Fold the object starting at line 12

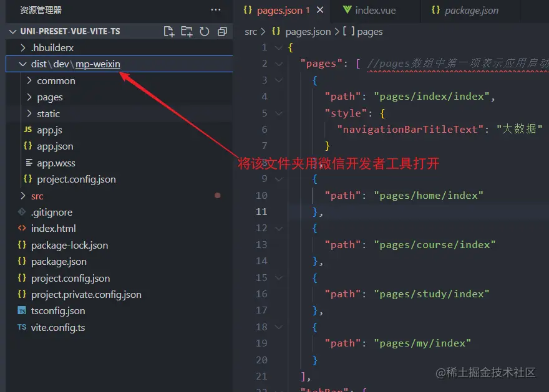coord(279,228)
